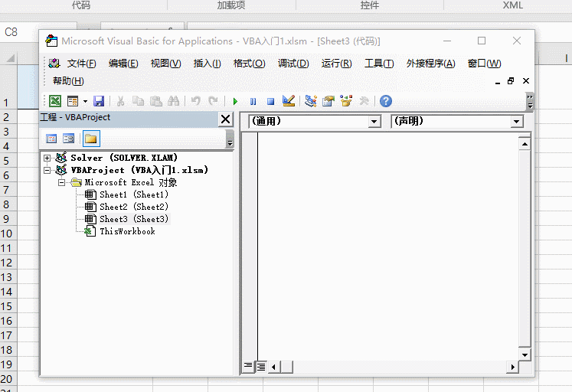The width and height of the screenshot is (572, 392).
Task: Click the Cut scissors icon
Action: [120, 101]
